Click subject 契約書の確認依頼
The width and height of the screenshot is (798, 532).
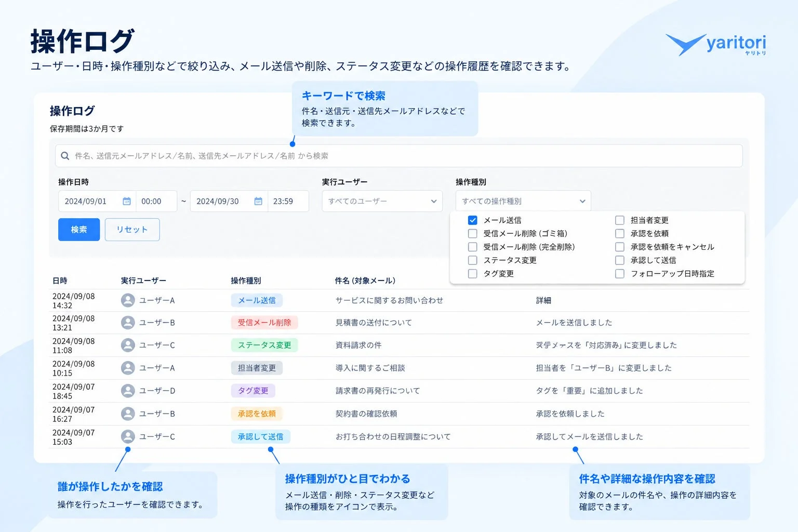coord(366,414)
